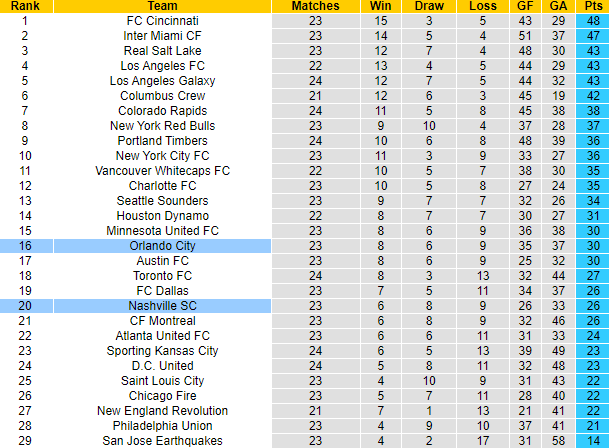This screenshot has width=609, height=448.
Task: Select the Philadelphia Union row link
Action: click(x=163, y=425)
